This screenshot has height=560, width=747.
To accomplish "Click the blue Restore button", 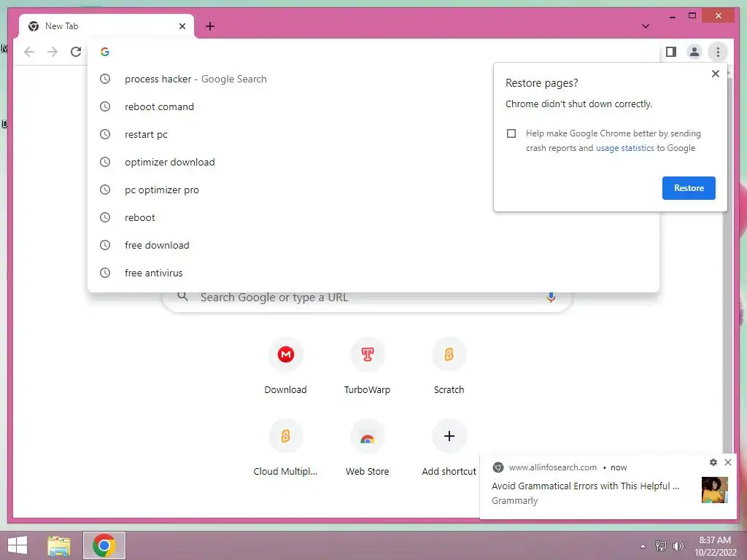I will (689, 188).
